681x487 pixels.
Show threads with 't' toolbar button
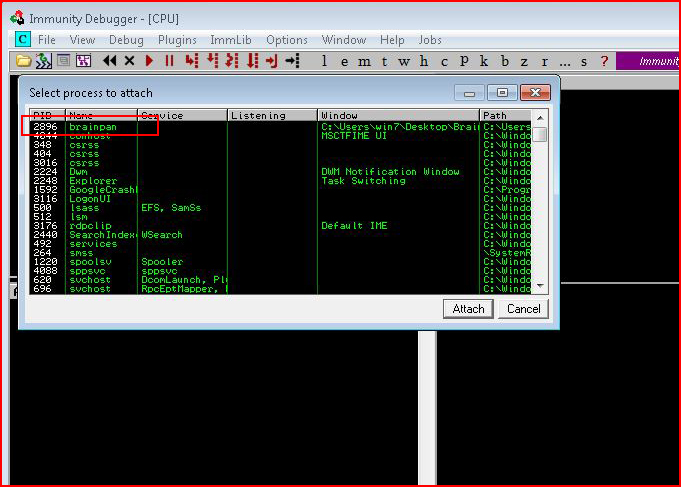[384, 61]
